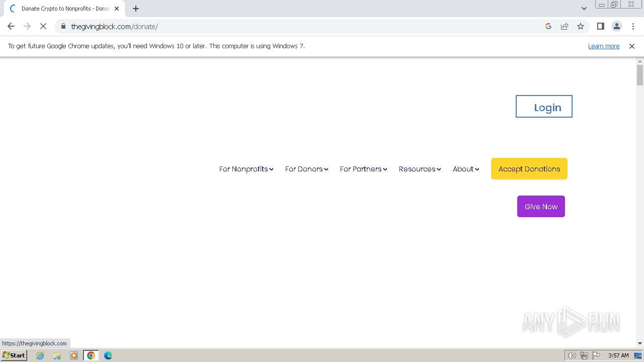
Task: Open Windows Explorer folder in taskbar
Action: [57, 355]
